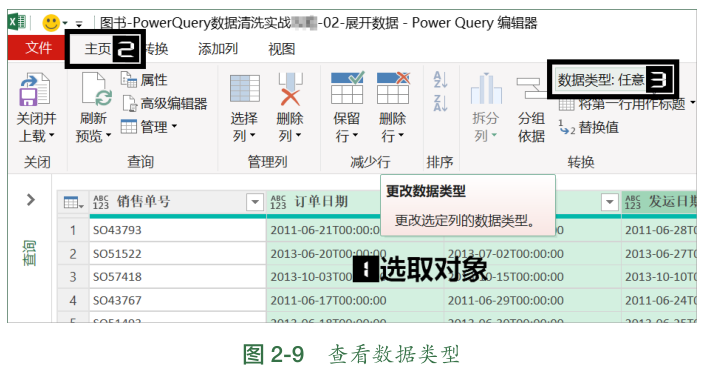Sort ascending with the A-Z icon

pos(440,80)
